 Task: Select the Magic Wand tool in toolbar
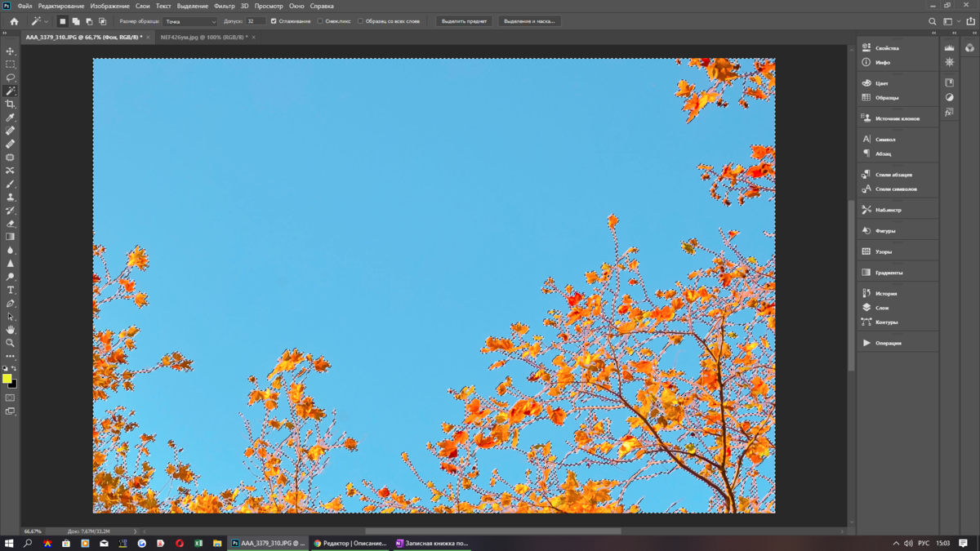(11, 91)
